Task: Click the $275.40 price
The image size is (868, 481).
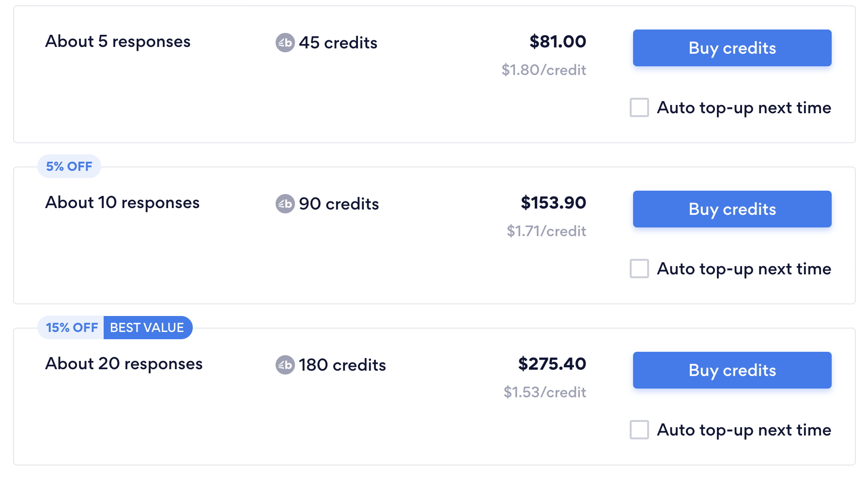Action: [x=552, y=364]
